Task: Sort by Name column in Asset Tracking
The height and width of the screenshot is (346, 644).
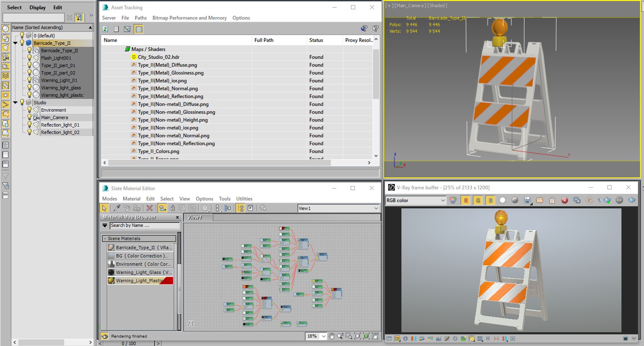Action: pos(176,40)
